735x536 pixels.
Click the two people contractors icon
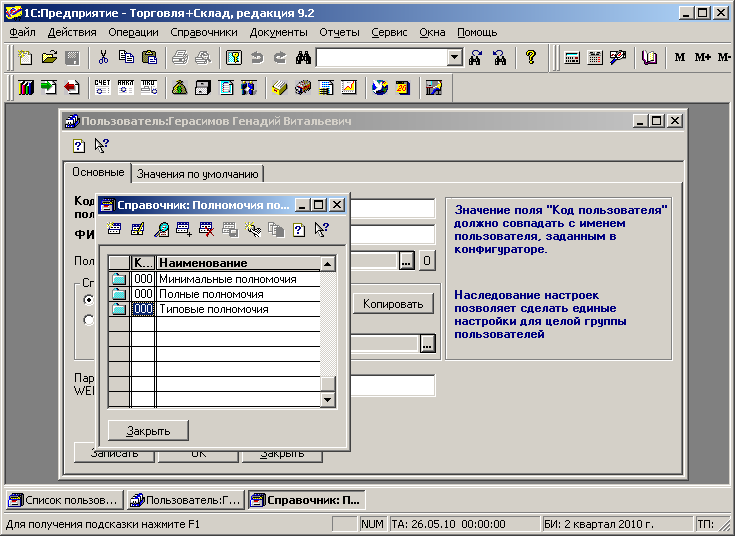[x=248, y=87]
